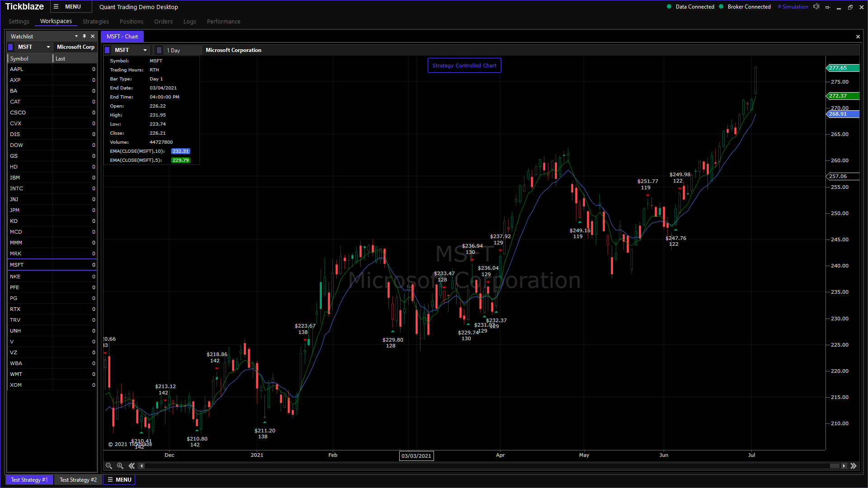This screenshot has height=488, width=868.
Task: Click the chart horizontal scrollbar thumb
Action: point(834,466)
